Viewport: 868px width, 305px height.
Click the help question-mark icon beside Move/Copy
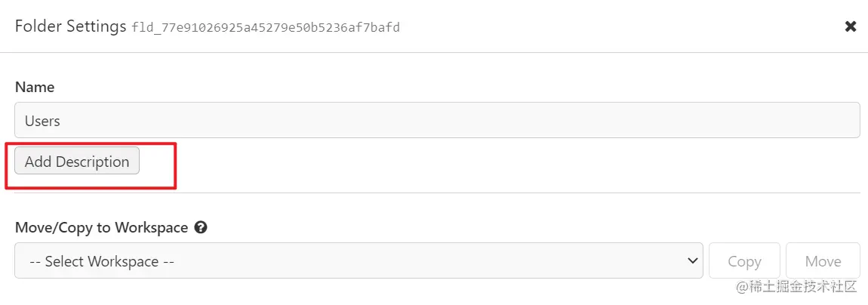(202, 227)
